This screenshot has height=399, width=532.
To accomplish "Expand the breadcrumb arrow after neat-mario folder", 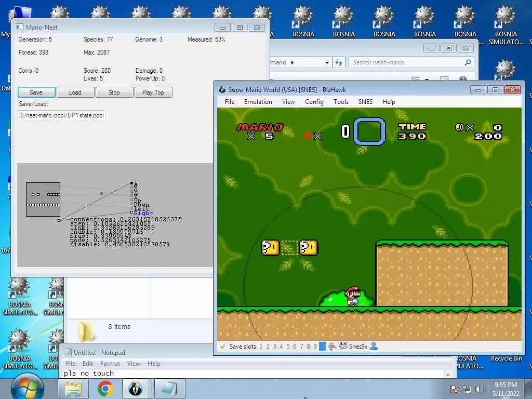I will [x=292, y=62].
